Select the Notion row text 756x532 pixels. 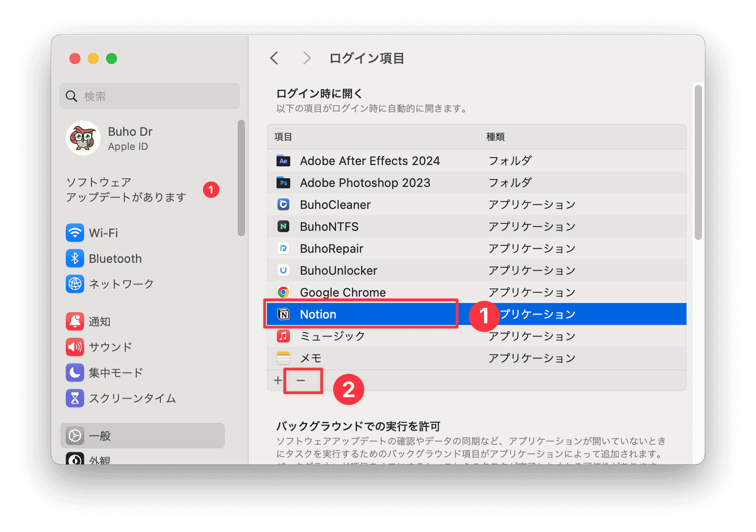click(318, 314)
